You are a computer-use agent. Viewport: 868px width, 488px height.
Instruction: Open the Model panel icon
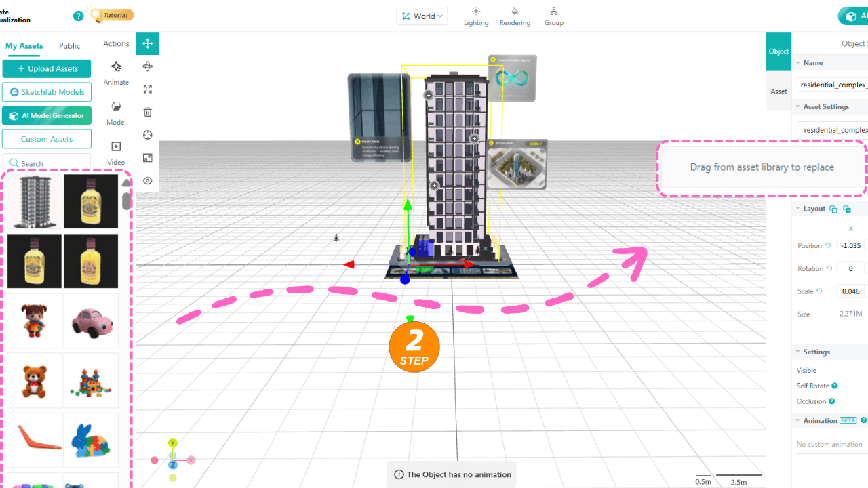pos(116,110)
